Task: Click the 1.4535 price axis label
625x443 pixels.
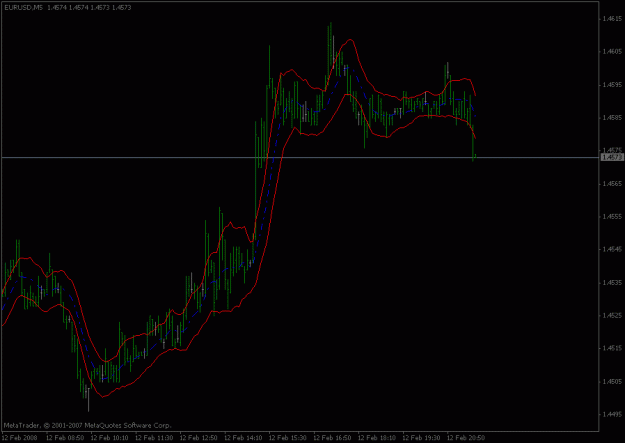Action: click(613, 283)
